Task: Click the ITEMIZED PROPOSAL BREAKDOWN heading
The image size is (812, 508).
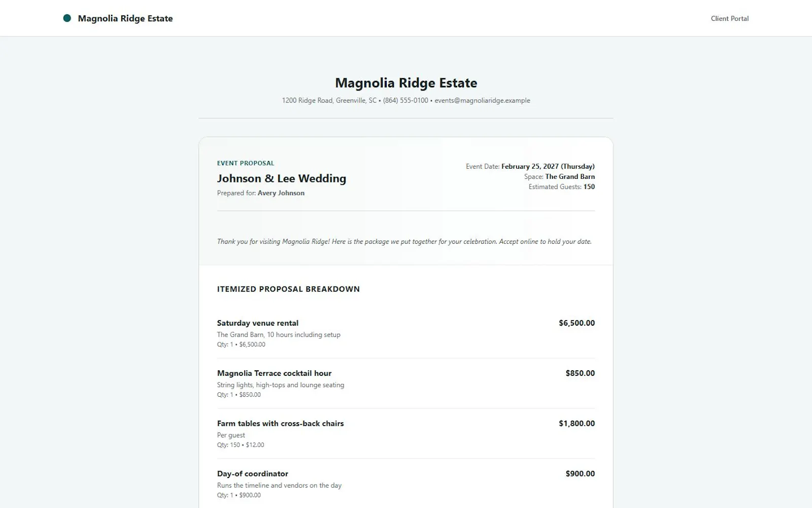Action: (288, 289)
